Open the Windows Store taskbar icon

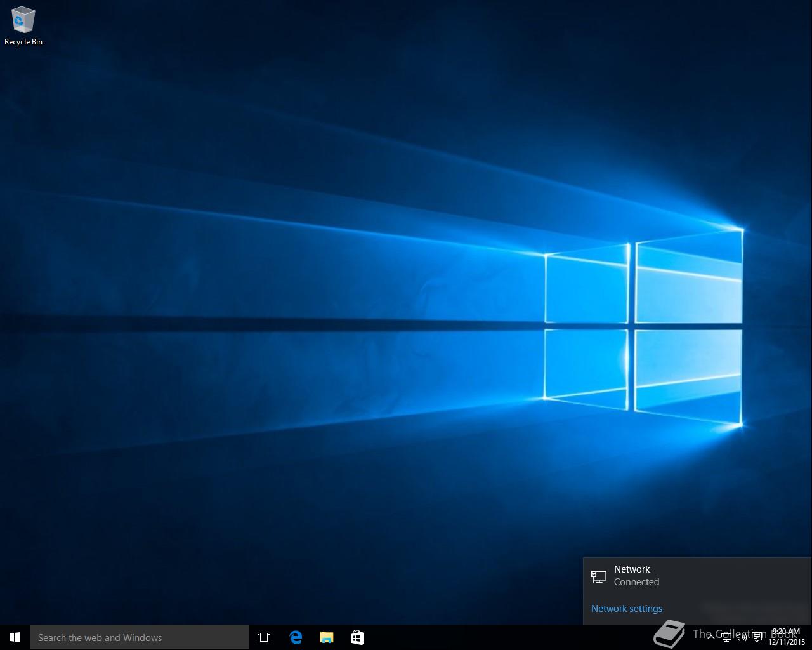pos(357,637)
